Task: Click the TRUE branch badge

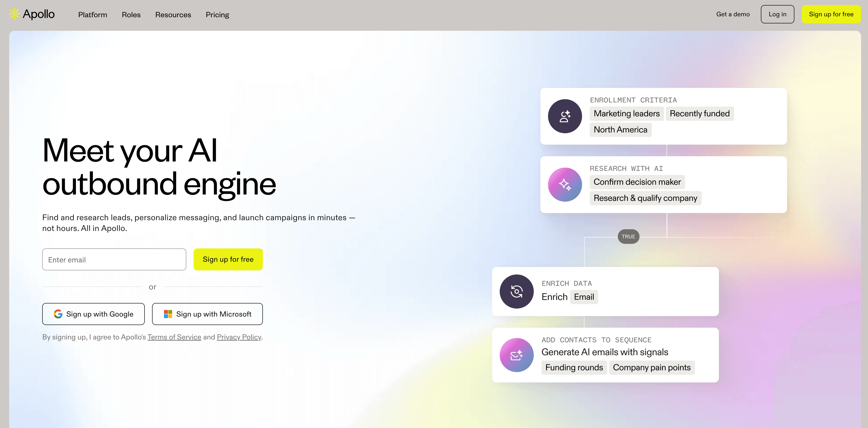Action: (629, 236)
